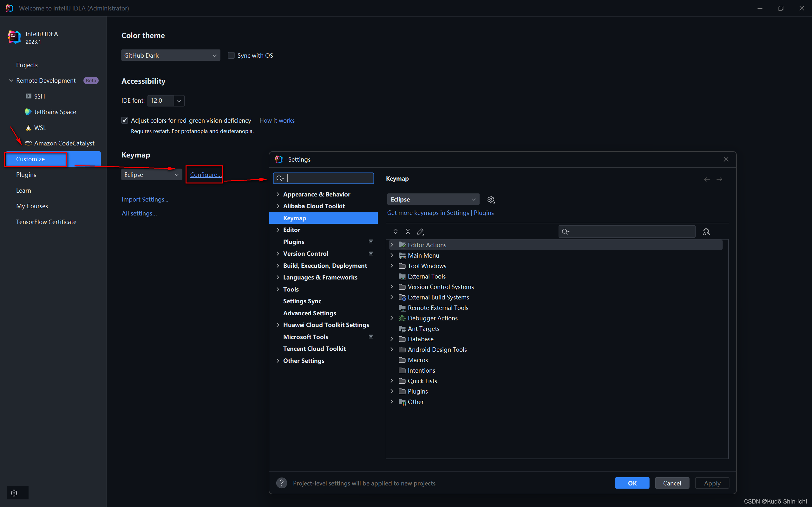Click Get more keymaps in Settings Plugins link
This screenshot has width=812, height=507.
tap(440, 212)
